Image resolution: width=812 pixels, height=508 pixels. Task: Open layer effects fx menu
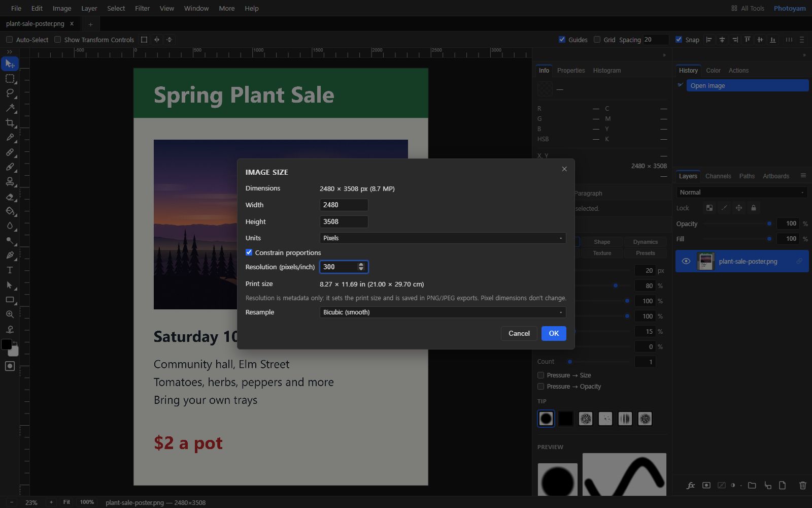tap(691, 486)
